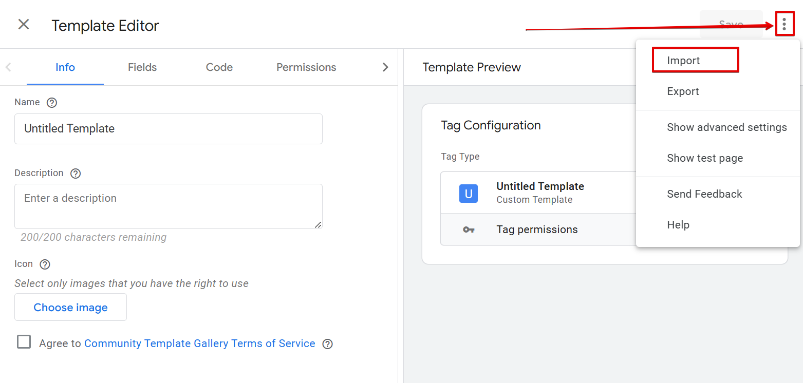Screen dimensions: 803x383
Task: Expand the Tag permissions row
Action: click(x=538, y=229)
